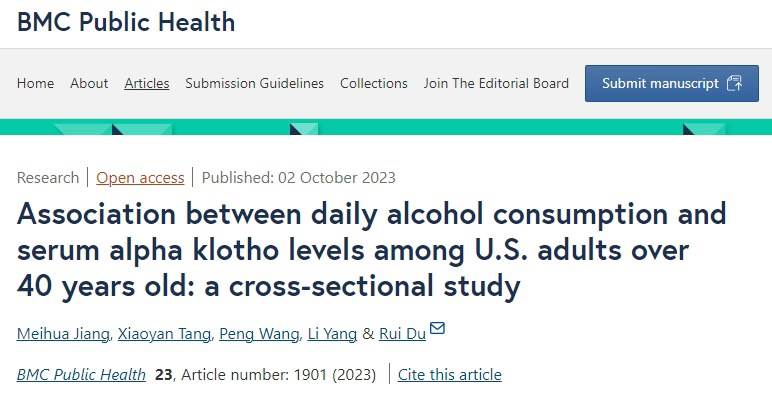
Task: Click the article title heading
Action: (x=372, y=250)
